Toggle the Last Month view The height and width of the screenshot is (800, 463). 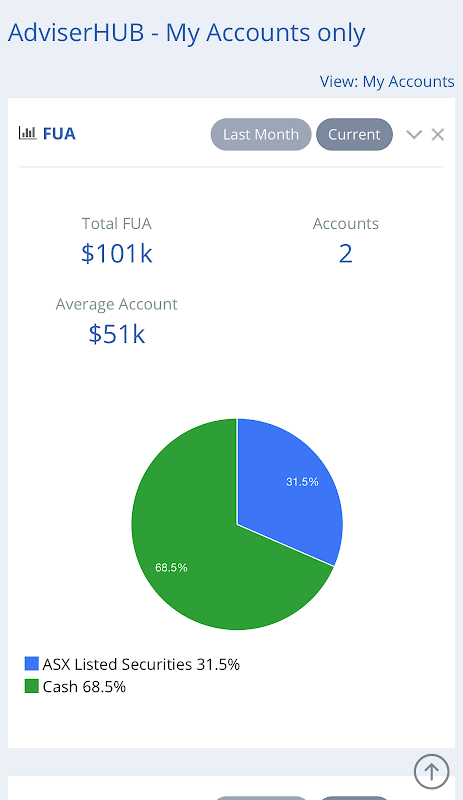pos(261,135)
